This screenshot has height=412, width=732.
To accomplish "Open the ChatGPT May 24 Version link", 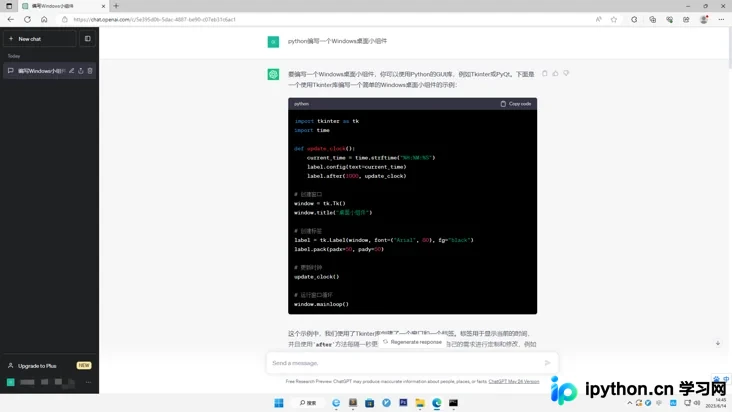I will tap(514, 382).
